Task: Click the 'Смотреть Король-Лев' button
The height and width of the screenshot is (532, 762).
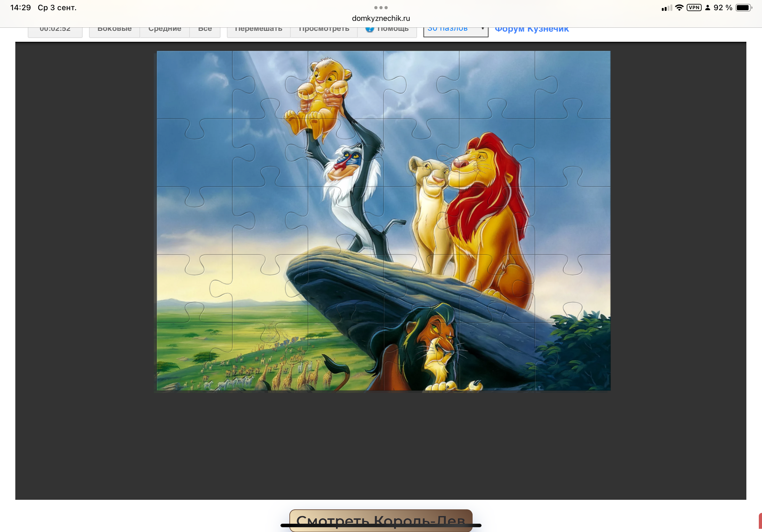Action: pos(381,521)
